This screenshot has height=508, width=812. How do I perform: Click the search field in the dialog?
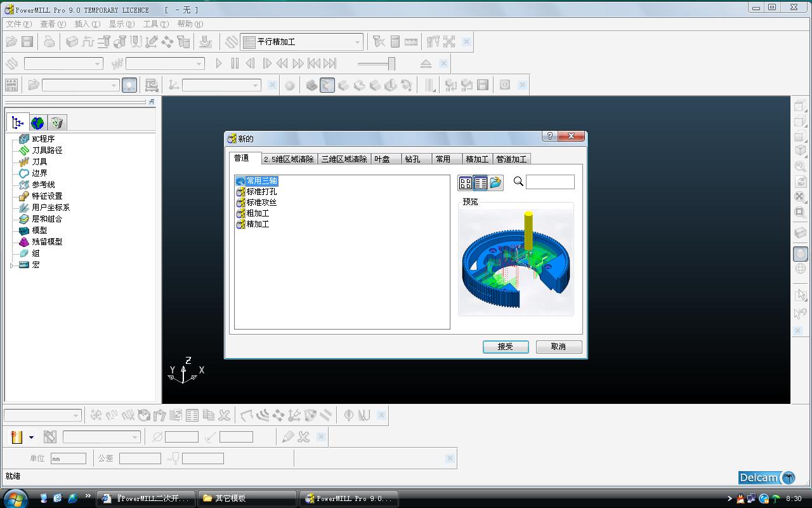(x=551, y=182)
